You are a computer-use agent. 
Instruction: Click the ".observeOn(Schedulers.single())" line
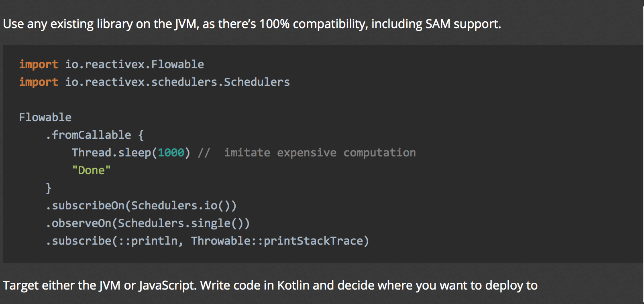click(x=148, y=223)
